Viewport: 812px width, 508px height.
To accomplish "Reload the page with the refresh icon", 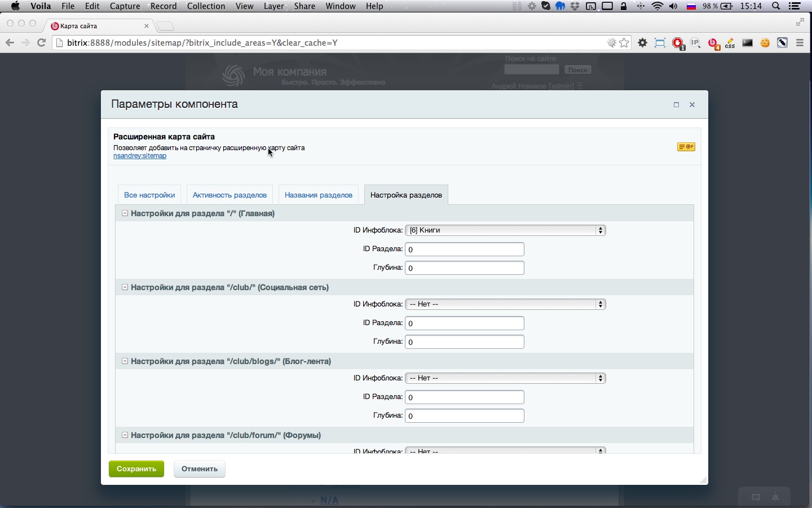I will [x=41, y=43].
